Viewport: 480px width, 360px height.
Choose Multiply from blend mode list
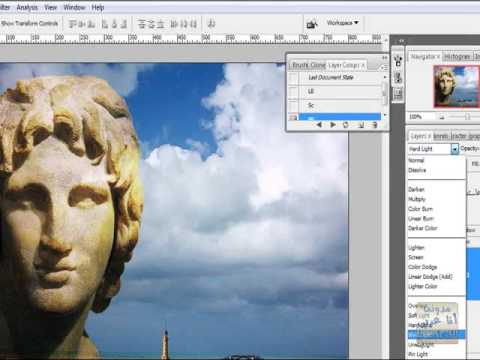click(x=417, y=199)
